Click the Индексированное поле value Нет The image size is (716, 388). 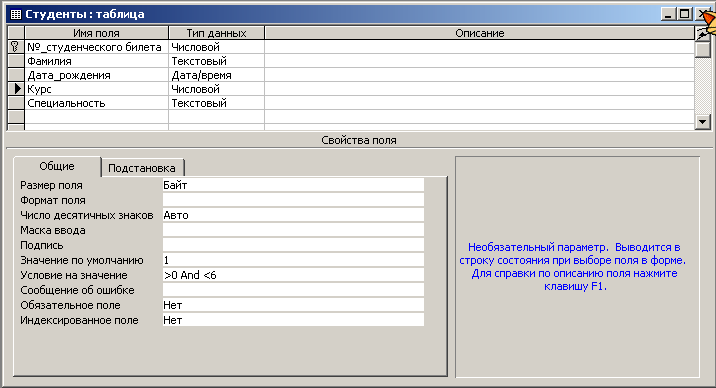[x=293, y=320]
